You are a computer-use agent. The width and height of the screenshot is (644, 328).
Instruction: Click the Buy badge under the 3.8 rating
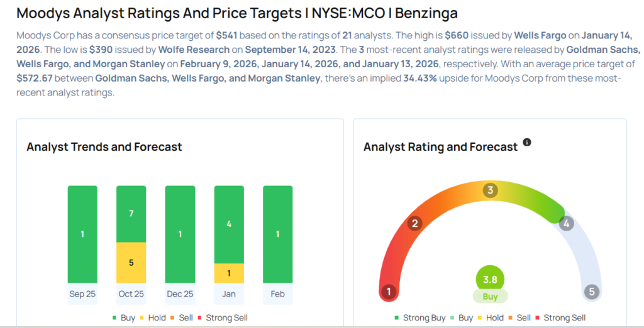click(x=490, y=297)
